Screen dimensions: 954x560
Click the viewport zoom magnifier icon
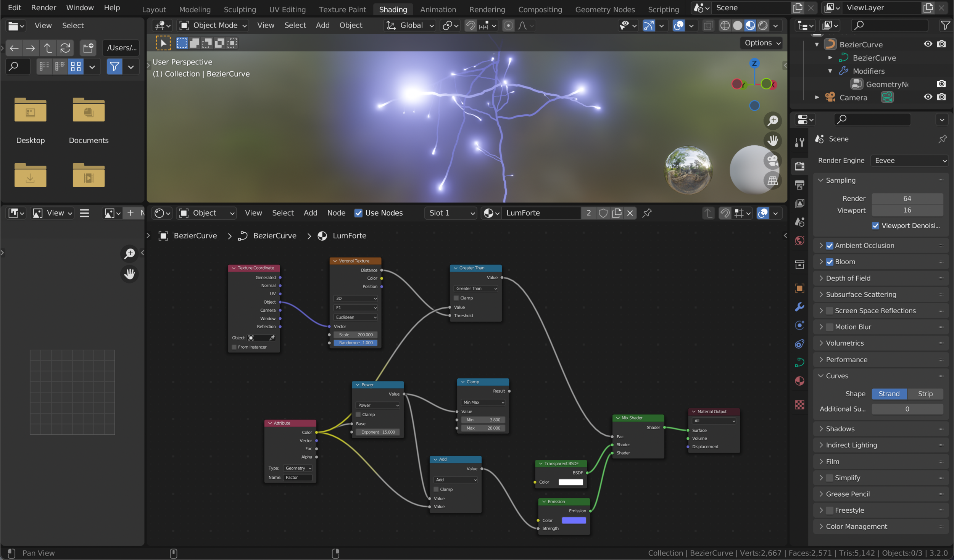click(x=773, y=121)
